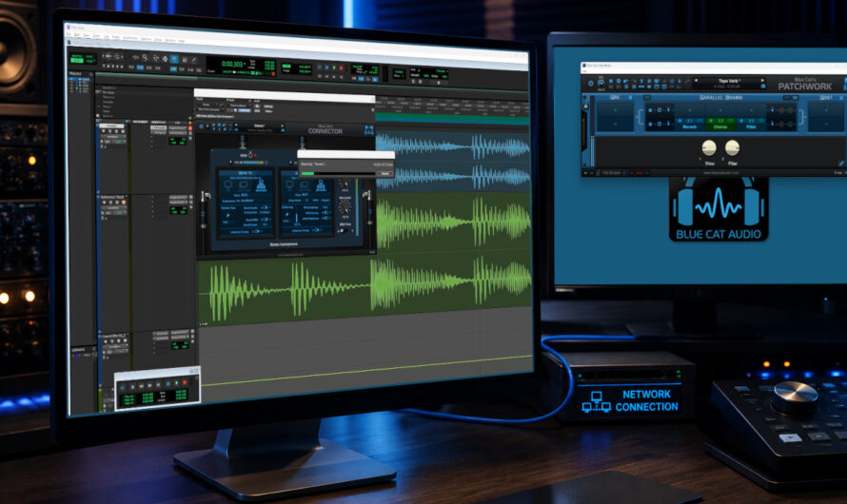Screen dimensions: 847x504
Task: Click the Filter knob in PatchWork
Action: [733, 147]
